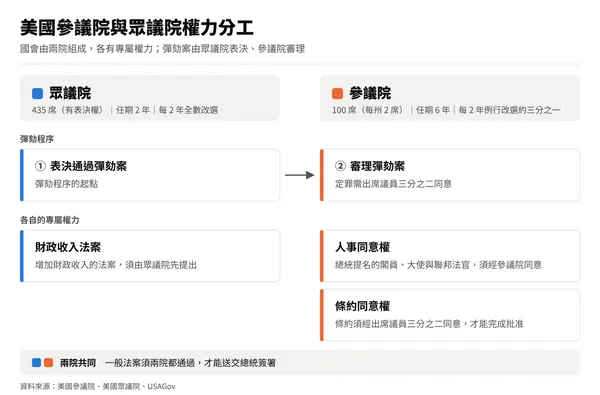This screenshot has width=600, height=395.
Task: Click the text 彈劾程序的起點
Action: click(x=67, y=184)
